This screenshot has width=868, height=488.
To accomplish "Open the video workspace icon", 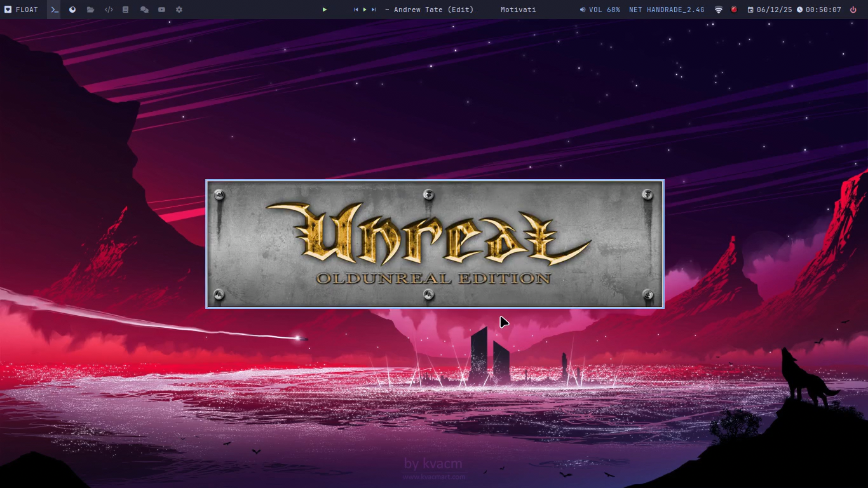I will [x=162, y=10].
